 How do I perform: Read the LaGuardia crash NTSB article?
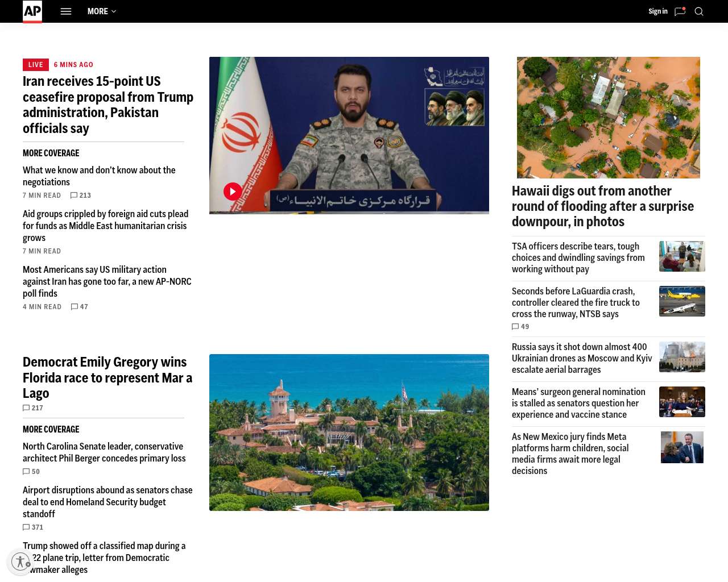tap(576, 302)
